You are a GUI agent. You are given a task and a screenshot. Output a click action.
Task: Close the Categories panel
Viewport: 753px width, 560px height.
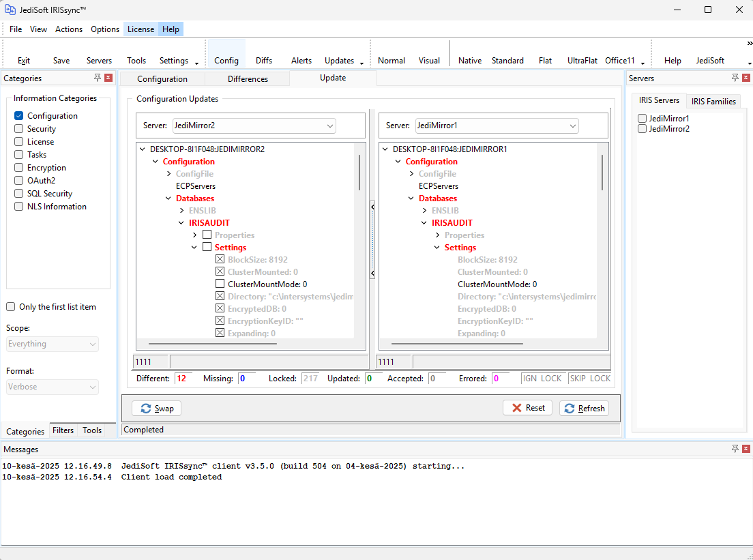click(x=108, y=78)
